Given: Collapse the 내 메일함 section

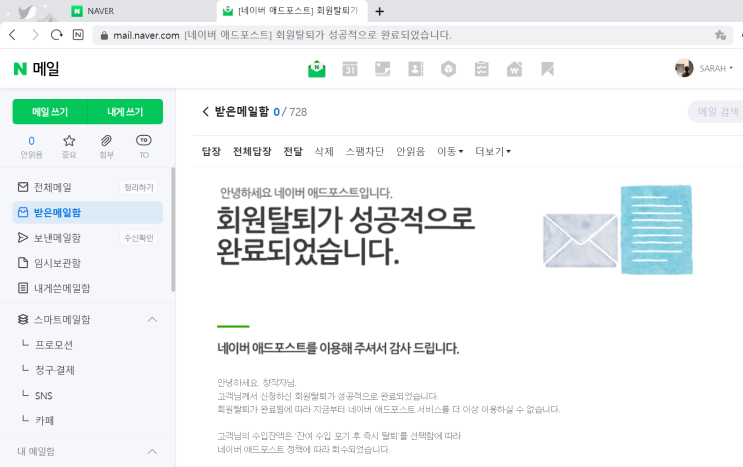Looking at the screenshot, I should tap(152, 451).
